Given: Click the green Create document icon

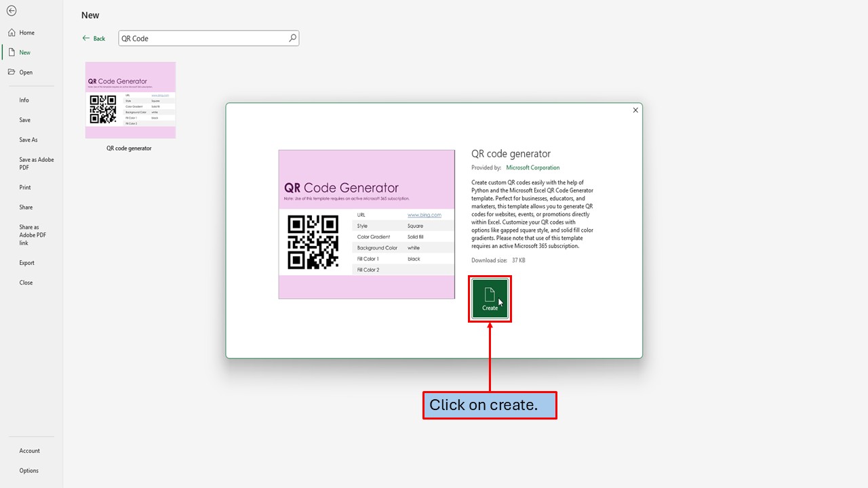Looking at the screenshot, I should click(x=490, y=296).
